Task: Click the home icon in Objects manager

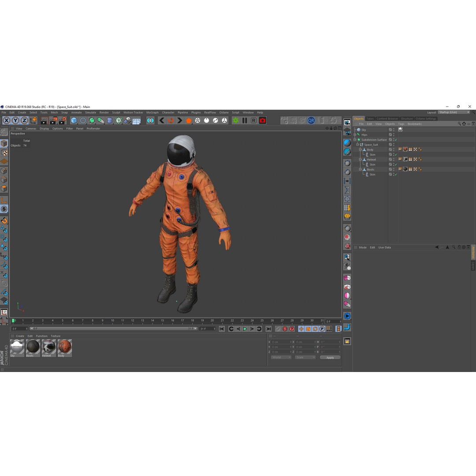Action: click(464, 124)
